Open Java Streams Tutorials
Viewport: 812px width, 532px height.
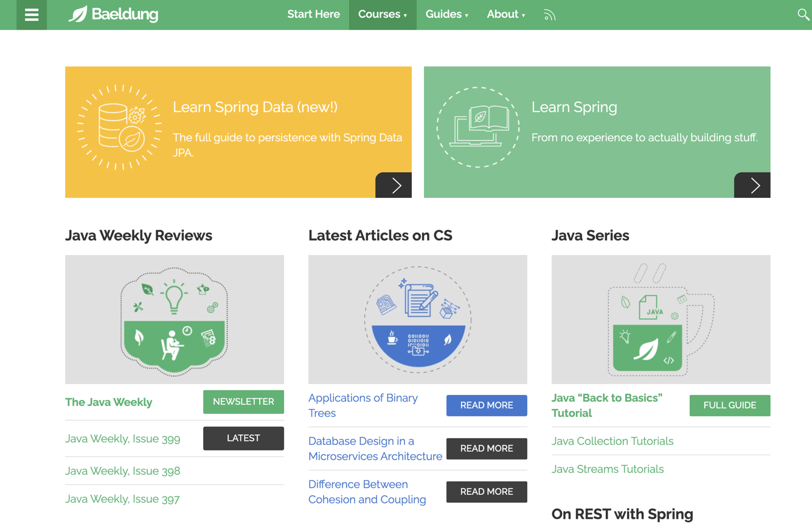pyautogui.click(x=606, y=469)
